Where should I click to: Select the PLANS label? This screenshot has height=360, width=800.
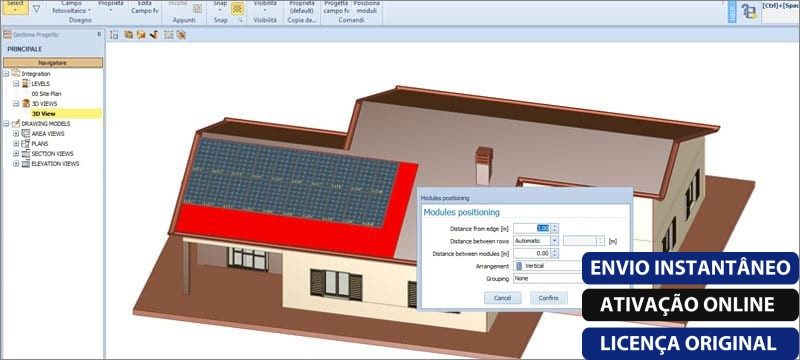tap(40, 144)
